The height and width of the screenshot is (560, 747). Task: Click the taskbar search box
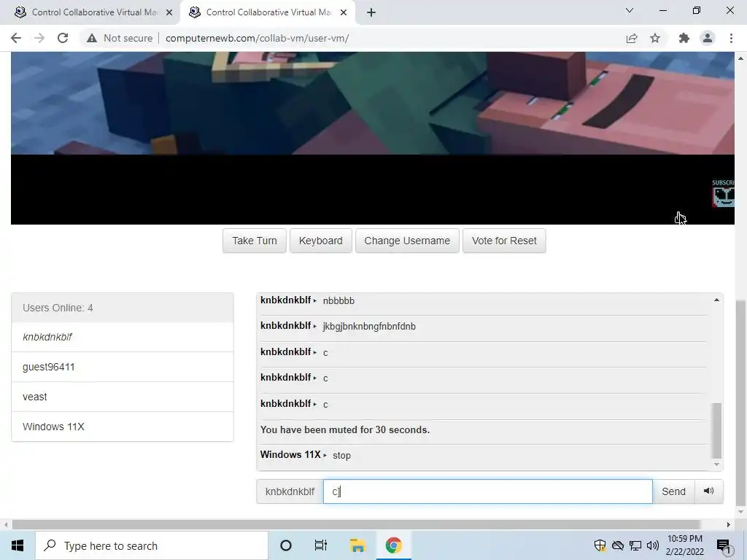pyautogui.click(x=152, y=545)
